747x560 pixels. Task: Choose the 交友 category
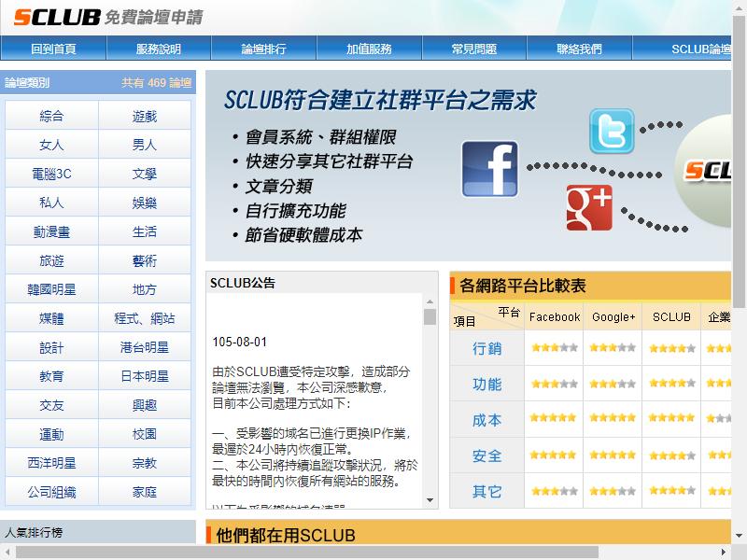(x=51, y=405)
